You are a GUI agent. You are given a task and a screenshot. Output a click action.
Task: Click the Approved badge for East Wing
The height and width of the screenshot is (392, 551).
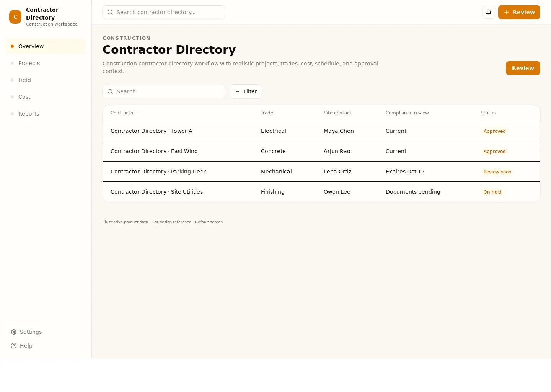pyautogui.click(x=494, y=151)
